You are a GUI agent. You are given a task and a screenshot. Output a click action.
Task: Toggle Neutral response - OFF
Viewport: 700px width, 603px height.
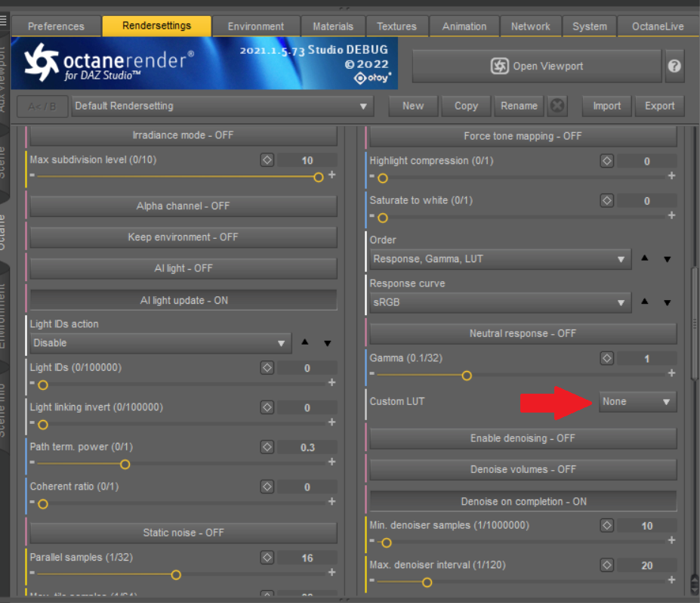(x=523, y=334)
